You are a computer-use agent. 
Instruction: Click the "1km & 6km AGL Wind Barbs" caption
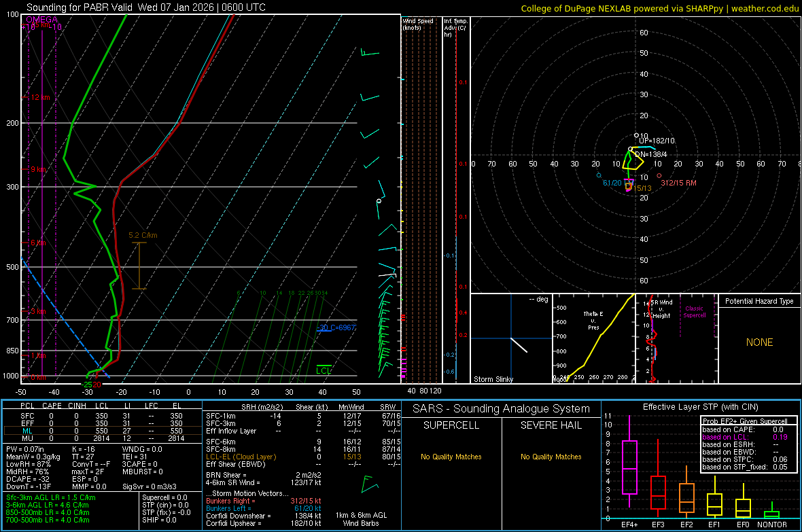361,519
